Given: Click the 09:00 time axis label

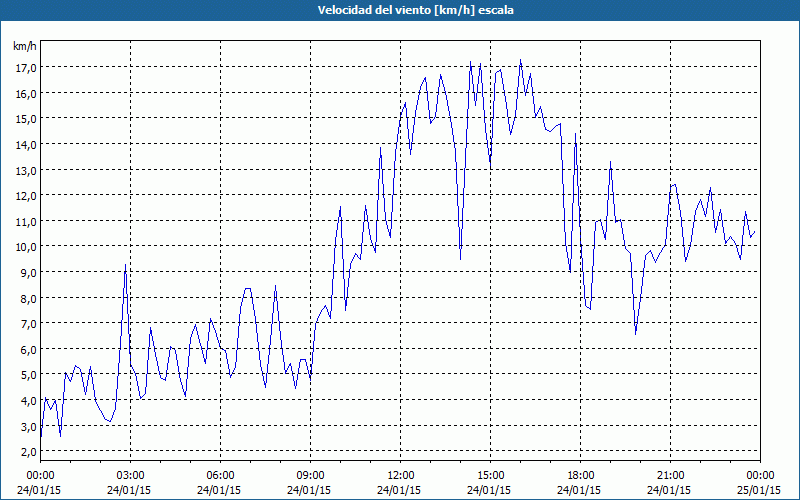Looking at the screenshot, I should pyautogui.click(x=310, y=476).
